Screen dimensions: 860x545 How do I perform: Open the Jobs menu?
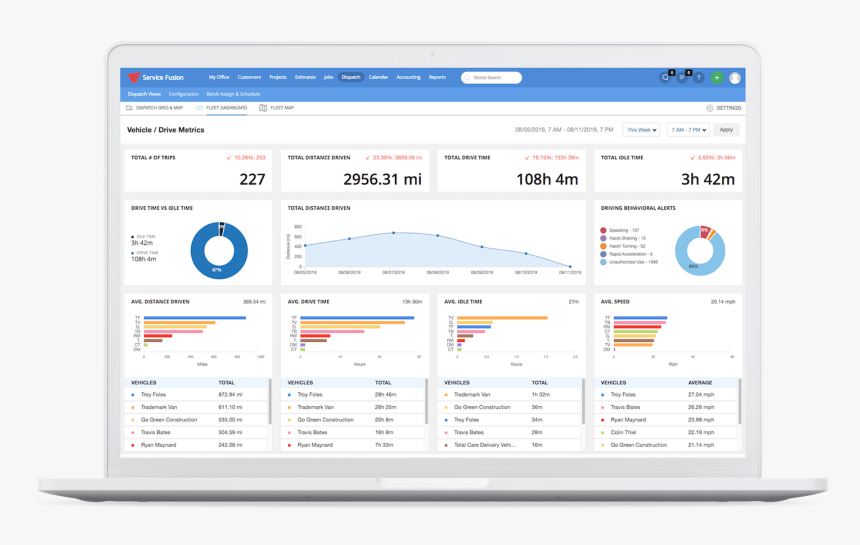coord(329,77)
